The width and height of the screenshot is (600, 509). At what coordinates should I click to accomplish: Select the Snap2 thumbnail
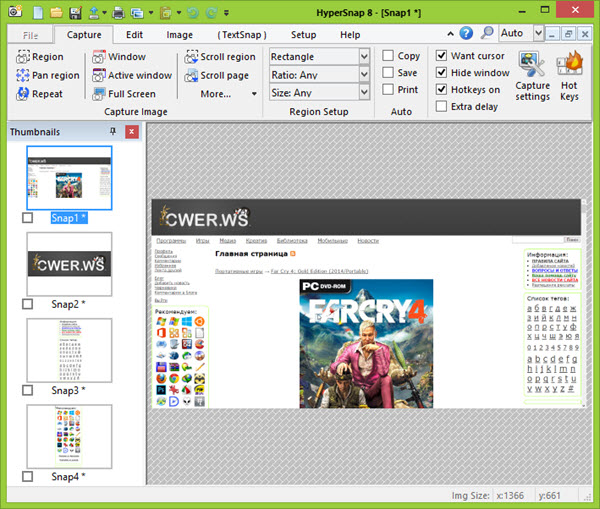click(x=69, y=265)
